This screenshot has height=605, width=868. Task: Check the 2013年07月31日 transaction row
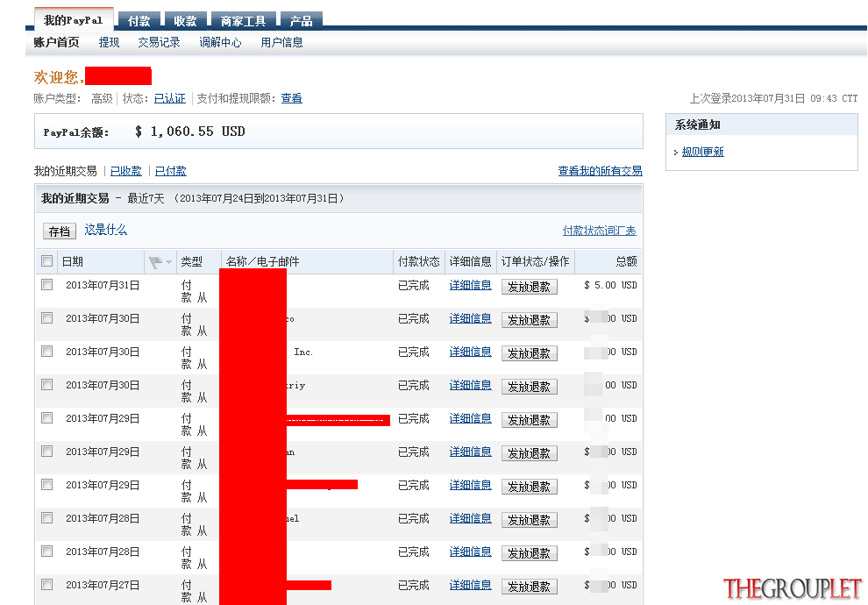(x=47, y=285)
